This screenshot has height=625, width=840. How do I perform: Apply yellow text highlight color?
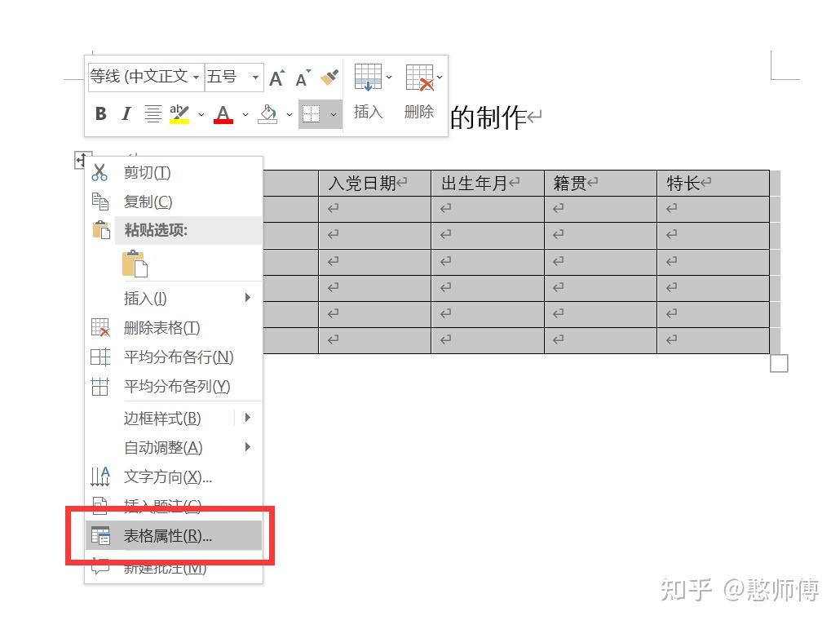pyautogui.click(x=179, y=113)
